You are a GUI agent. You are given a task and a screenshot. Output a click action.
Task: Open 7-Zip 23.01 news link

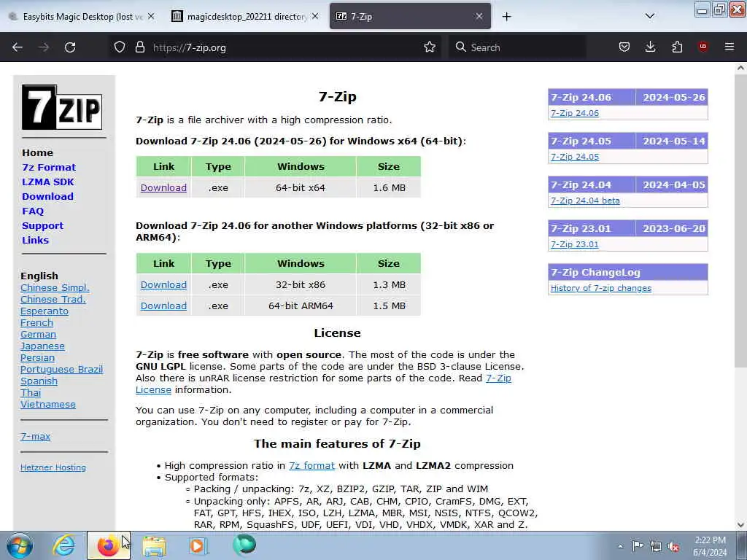[x=575, y=244]
